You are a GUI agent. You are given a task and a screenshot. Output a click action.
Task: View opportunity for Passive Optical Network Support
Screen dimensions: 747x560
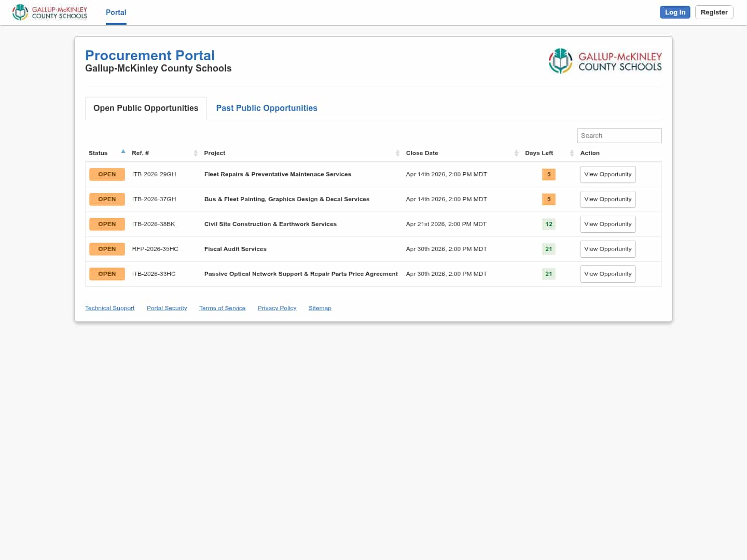[x=607, y=274]
